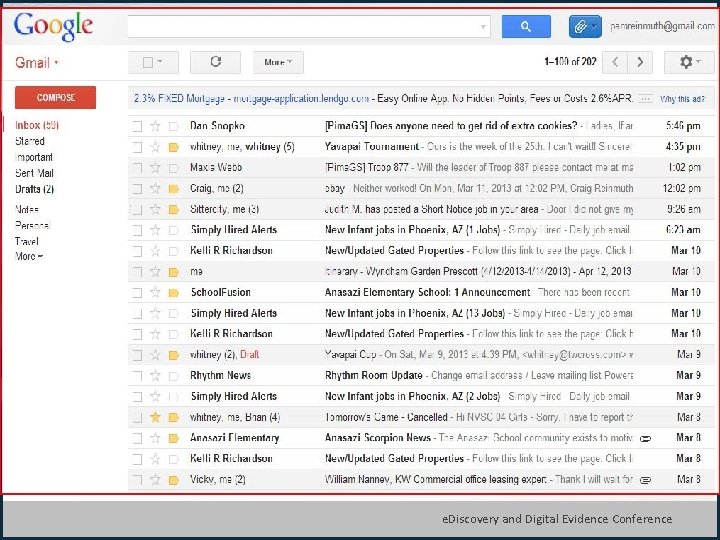The height and width of the screenshot is (540, 720).
Task: Toggle importance marker on Vicky, me email
Action: [x=173, y=480]
